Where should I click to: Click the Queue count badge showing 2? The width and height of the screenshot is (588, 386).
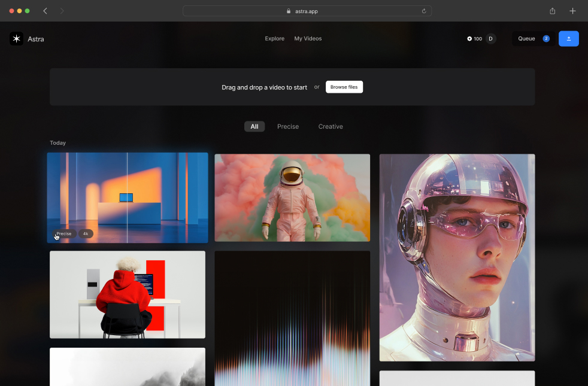tap(546, 38)
